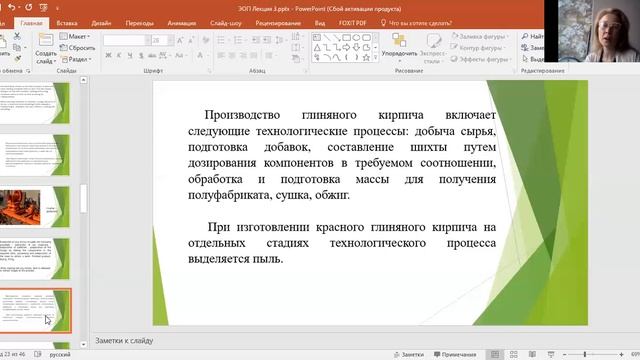640x360 pixels.
Task: Toggle bold (Ж) formatting
Action: pyautogui.click(x=108, y=56)
